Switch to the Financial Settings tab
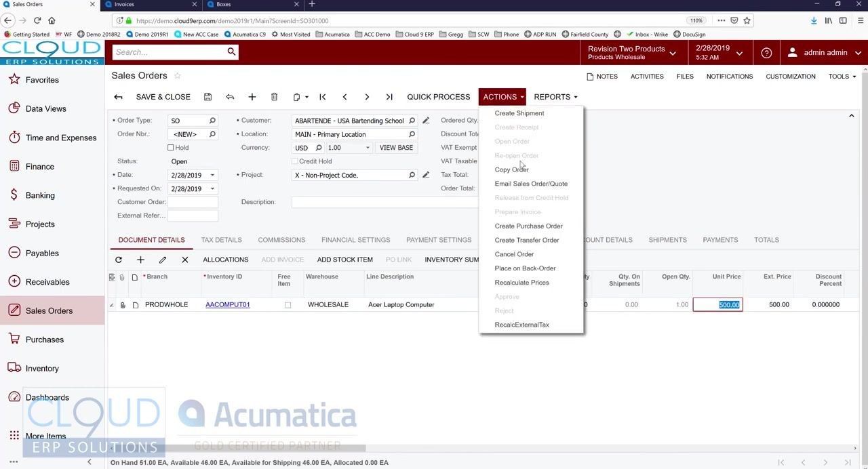The image size is (868, 469). point(355,240)
